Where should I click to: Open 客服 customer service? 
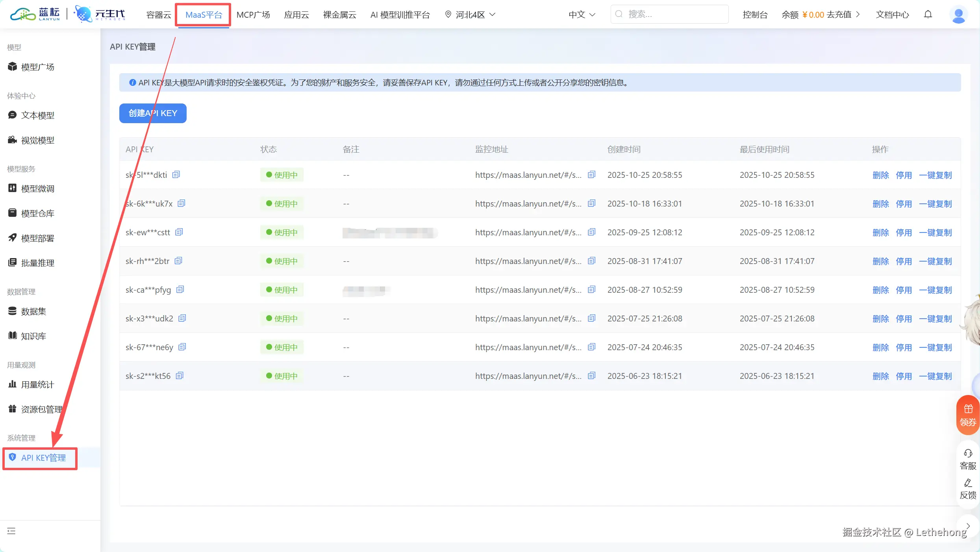pos(968,459)
